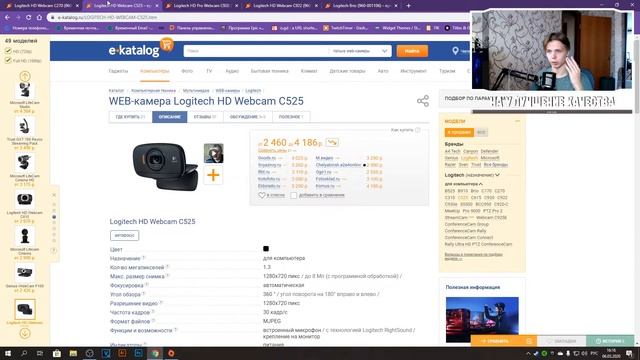
Task: Click the orange 'Найти' search button
Action: pos(412,51)
